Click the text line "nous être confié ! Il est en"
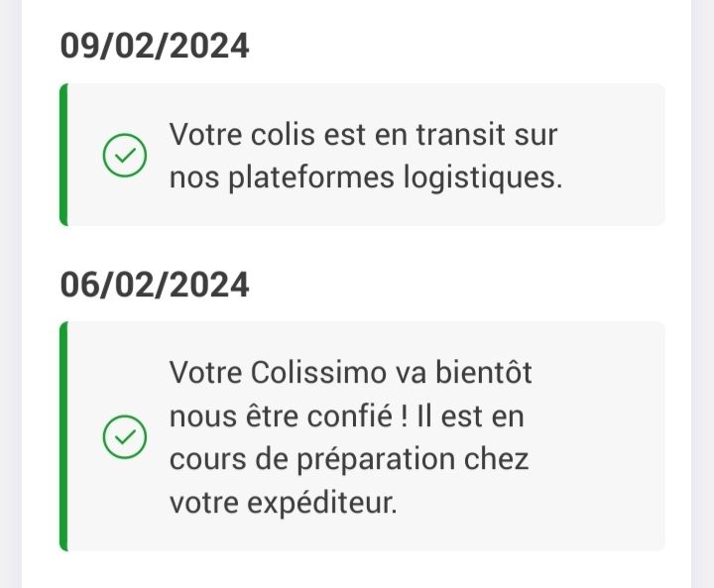This screenshot has height=588, width=714. [346, 415]
